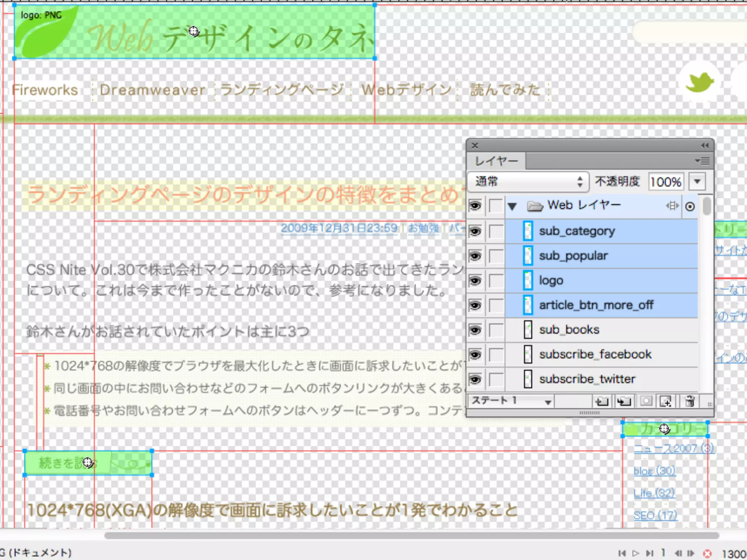Toggle visibility of the logo layer
Image resolution: width=747 pixels, height=560 pixels.
(x=475, y=281)
